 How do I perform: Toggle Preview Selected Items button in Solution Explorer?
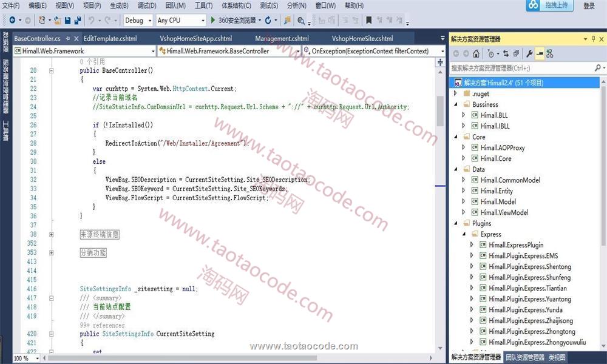(540, 54)
